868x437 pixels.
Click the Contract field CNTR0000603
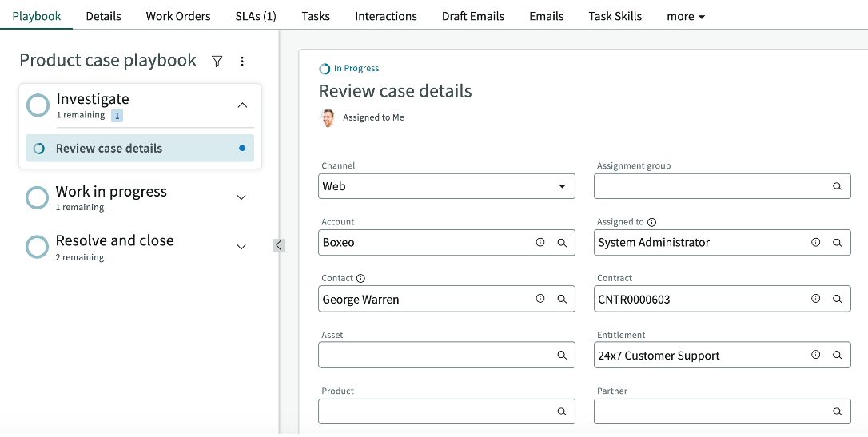(x=723, y=299)
